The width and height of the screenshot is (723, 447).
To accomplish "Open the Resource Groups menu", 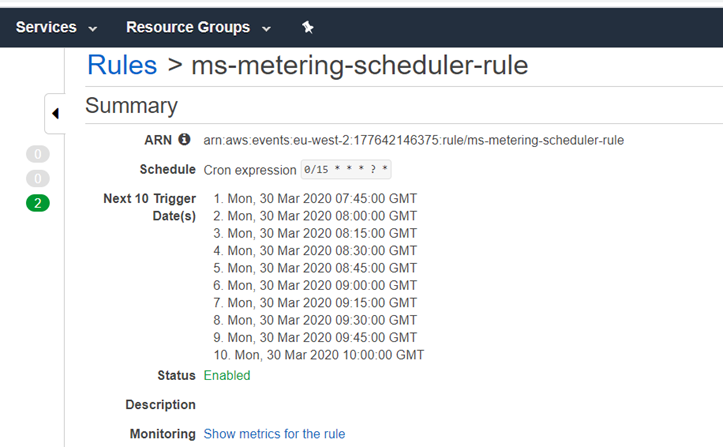I will point(188,27).
